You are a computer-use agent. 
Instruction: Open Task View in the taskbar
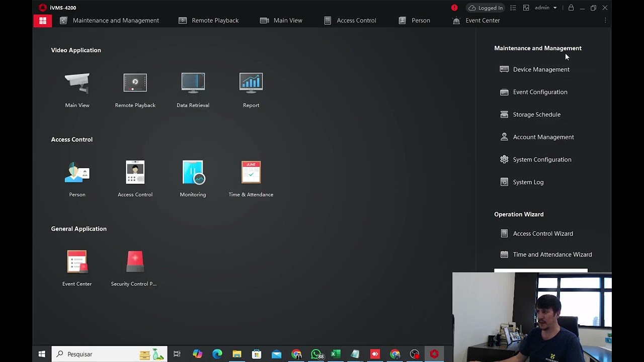click(177, 354)
